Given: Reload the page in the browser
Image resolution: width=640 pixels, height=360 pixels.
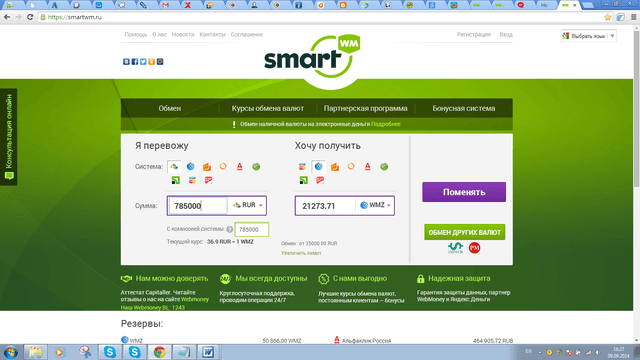Looking at the screenshot, I should click(30, 17).
